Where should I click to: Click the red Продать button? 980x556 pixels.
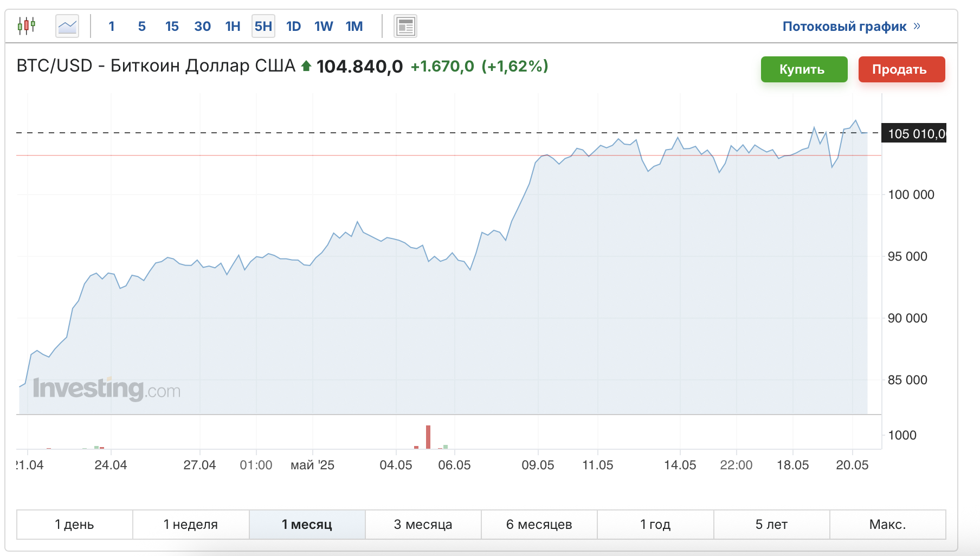click(901, 69)
